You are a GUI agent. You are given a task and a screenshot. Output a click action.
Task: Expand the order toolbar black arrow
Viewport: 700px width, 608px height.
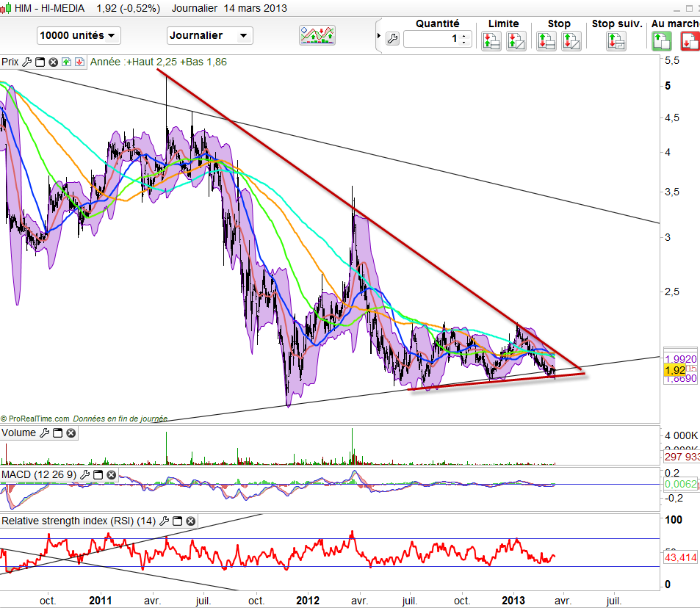click(x=379, y=37)
